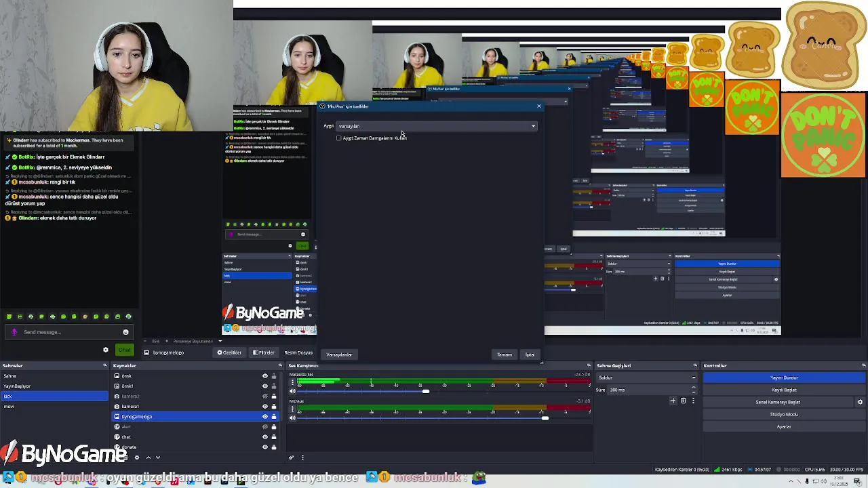Click the alert browser source icon
This screenshot has height=488, width=868.
(x=117, y=426)
